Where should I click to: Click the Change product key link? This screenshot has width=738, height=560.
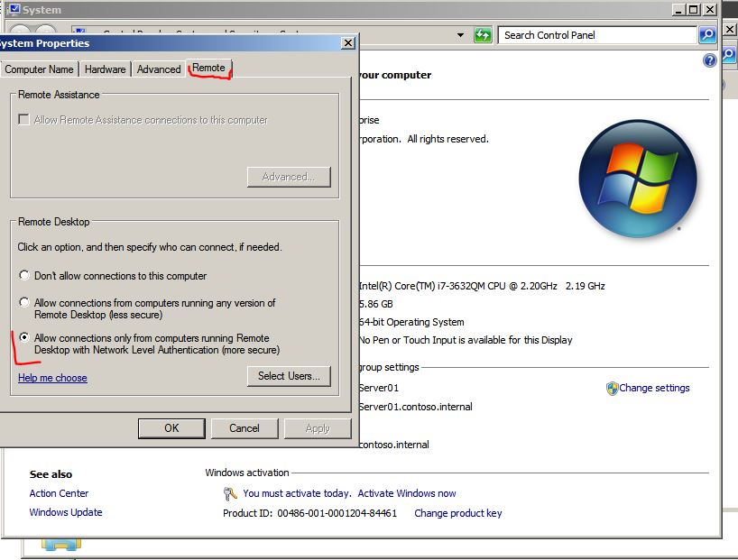[458, 513]
